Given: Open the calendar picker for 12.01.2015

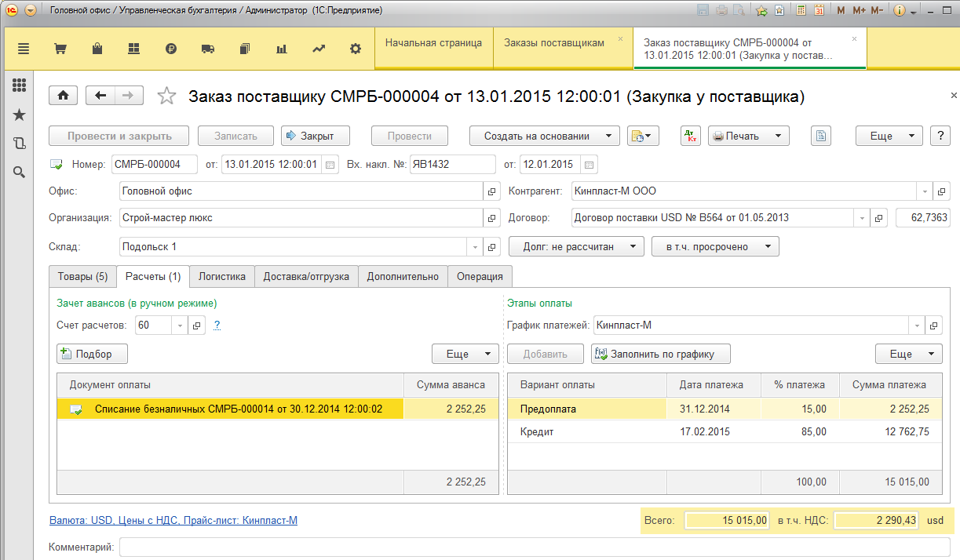Looking at the screenshot, I should 590,165.
